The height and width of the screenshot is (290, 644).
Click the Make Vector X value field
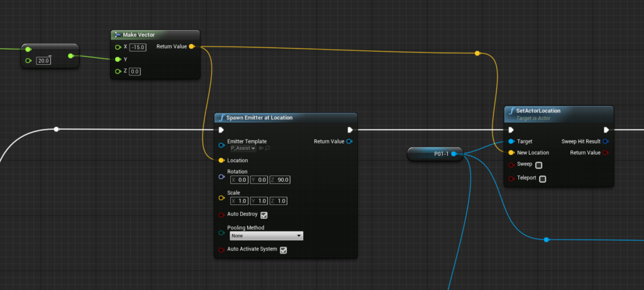coord(138,47)
